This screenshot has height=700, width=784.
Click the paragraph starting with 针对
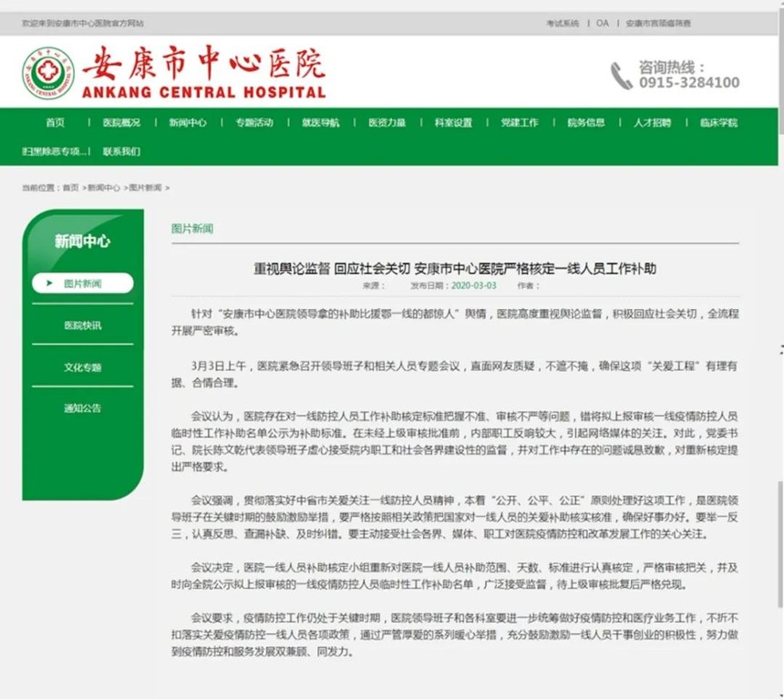click(x=455, y=322)
